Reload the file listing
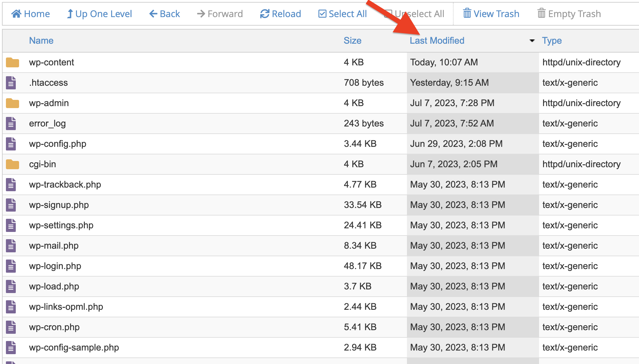The image size is (639, 364). coord(281,14)
